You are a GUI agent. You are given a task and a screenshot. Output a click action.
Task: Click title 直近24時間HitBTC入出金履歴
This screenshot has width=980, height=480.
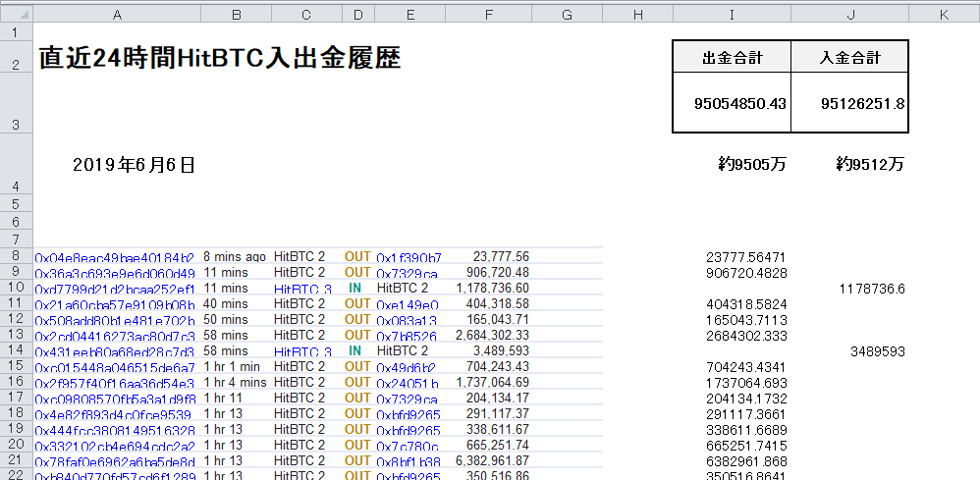pos(220,58)
